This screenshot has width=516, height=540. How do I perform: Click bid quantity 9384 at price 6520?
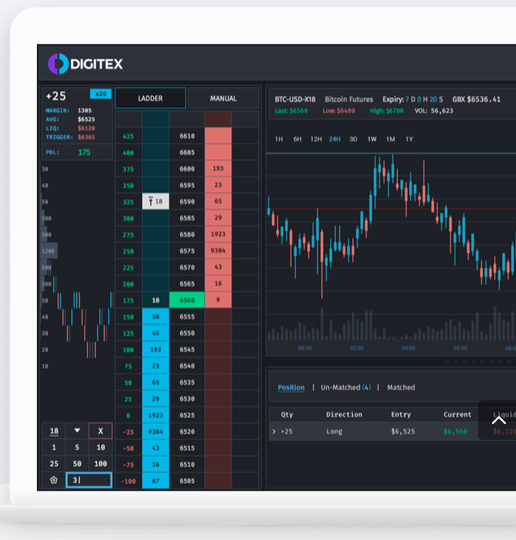click(156, 432)
